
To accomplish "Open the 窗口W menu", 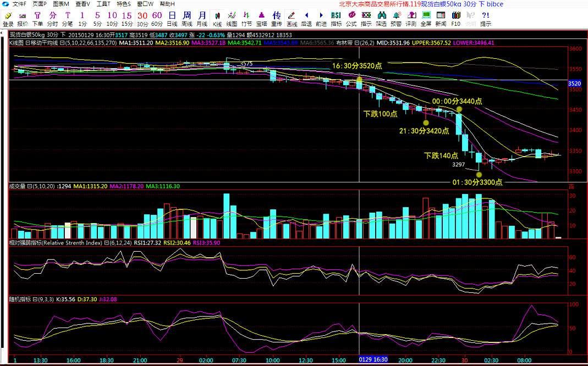I will (146, 4).
